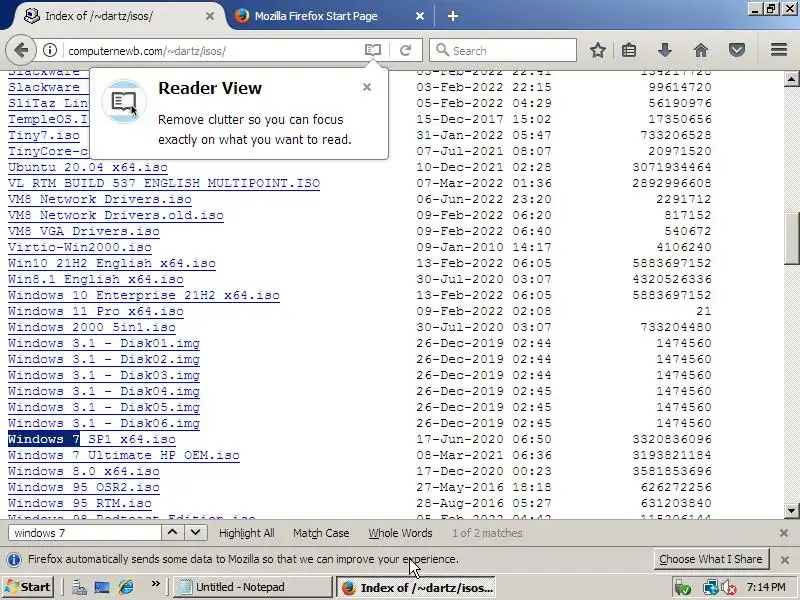Open Windows 3.1 - Disk01.img link
Image resolution: width=800 pixels, height=600 pixels.
point(104,343)
